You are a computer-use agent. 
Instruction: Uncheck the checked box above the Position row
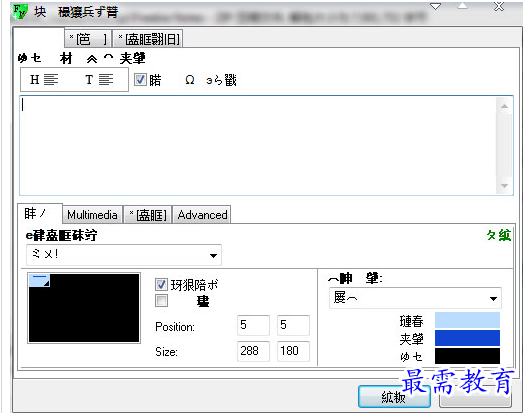pyautogui.click(x=161, y=285)
